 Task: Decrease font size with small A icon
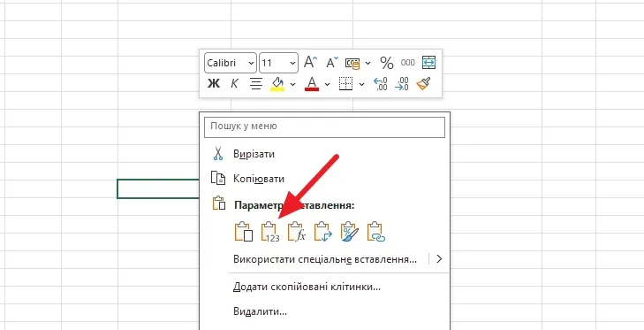tap(332, 63)
